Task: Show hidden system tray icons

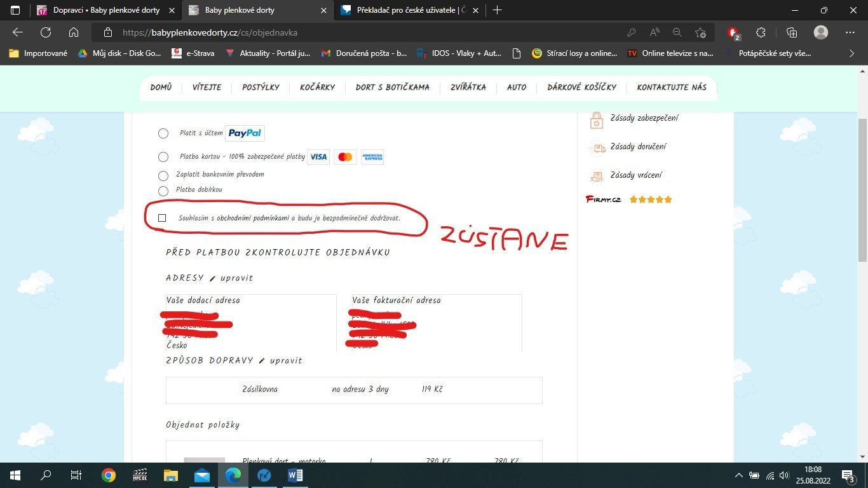Action: 738,475
